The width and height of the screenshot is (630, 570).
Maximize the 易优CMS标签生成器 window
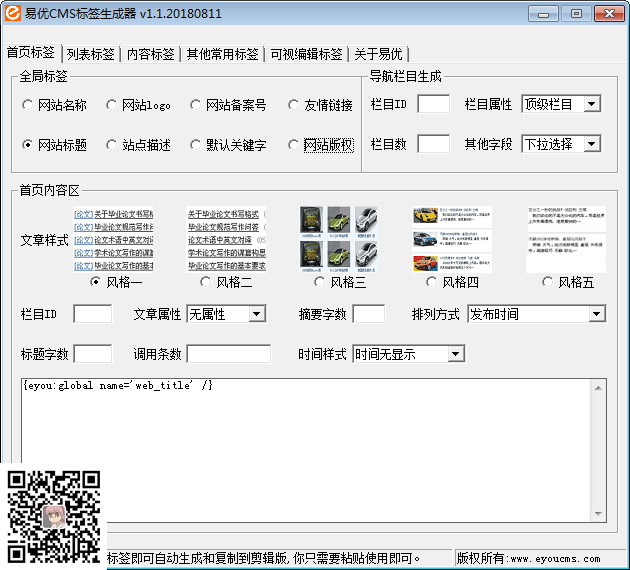tap(576, 14)
